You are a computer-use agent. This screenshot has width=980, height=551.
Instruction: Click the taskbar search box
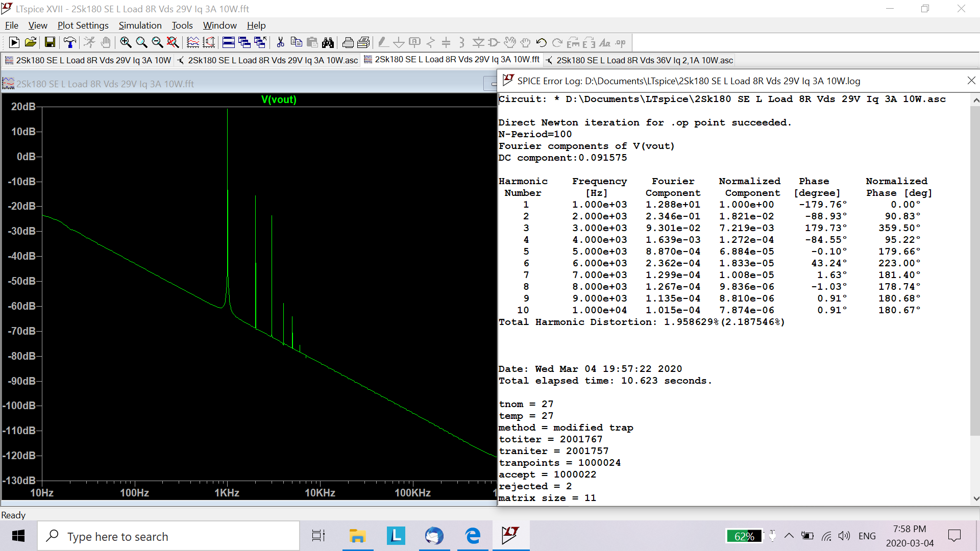(168, 536)
